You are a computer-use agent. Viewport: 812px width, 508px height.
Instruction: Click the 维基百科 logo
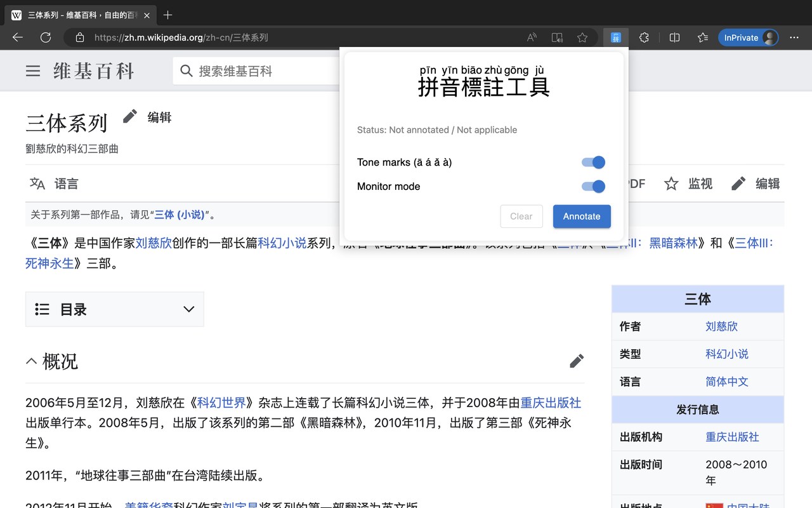[x=93, y=71]
